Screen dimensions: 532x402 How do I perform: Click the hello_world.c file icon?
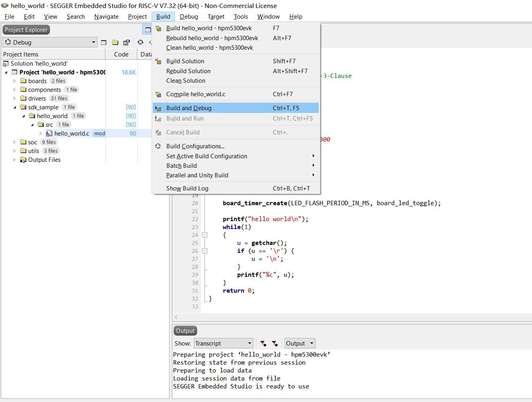point(49,134)
